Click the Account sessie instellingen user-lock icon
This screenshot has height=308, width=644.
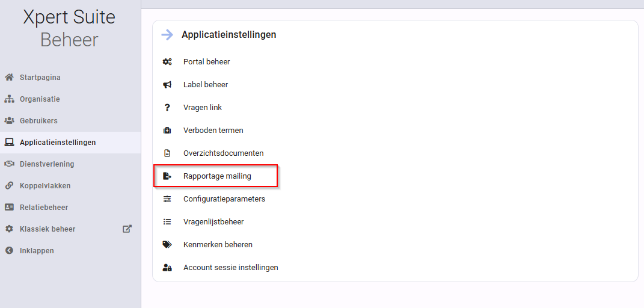[167, 268]
